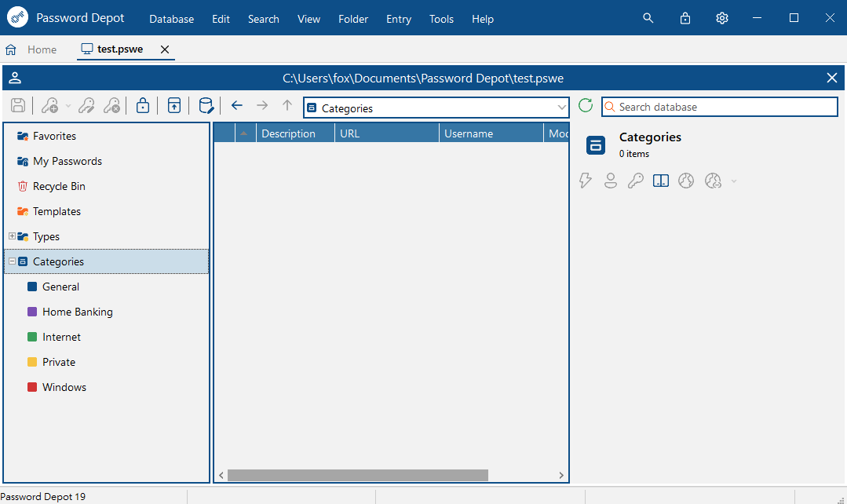
Task: Click the scrollbar left arrow
Action: tap(221, 476)
